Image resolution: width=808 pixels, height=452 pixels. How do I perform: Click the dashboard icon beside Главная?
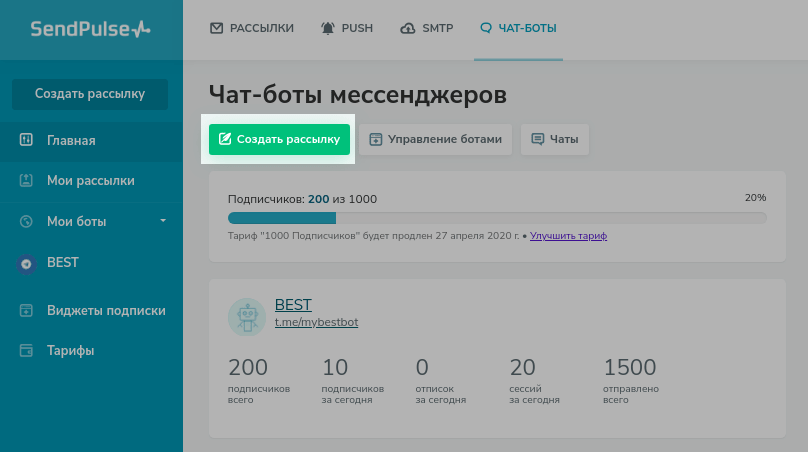point(26,140)
